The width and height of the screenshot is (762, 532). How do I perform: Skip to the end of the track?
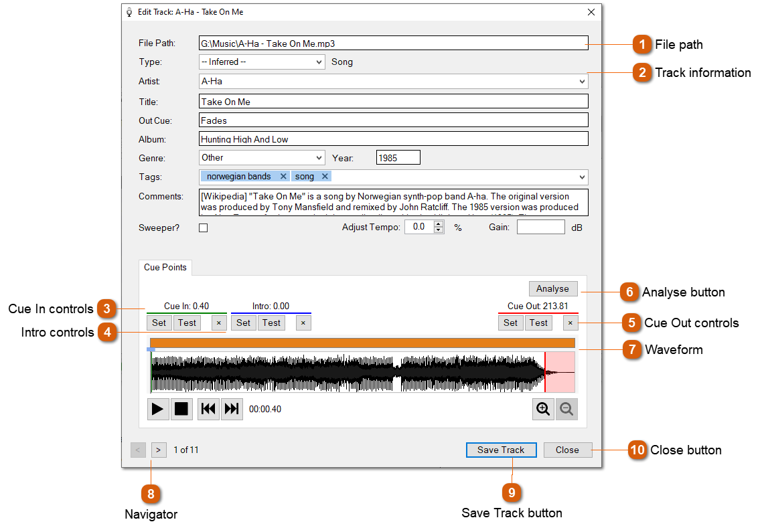pyautogui.click(x=232, y=409)
